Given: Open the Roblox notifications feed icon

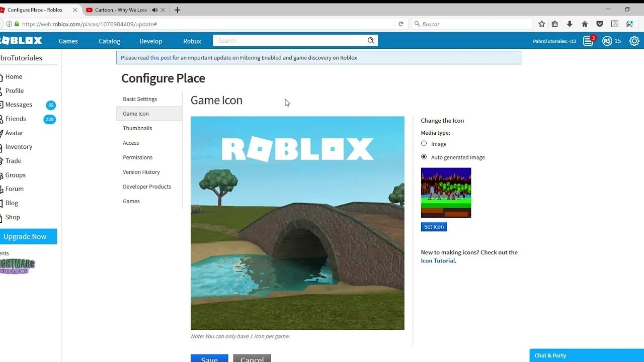Looking at the screenshot, I should (x=588, y=41).
